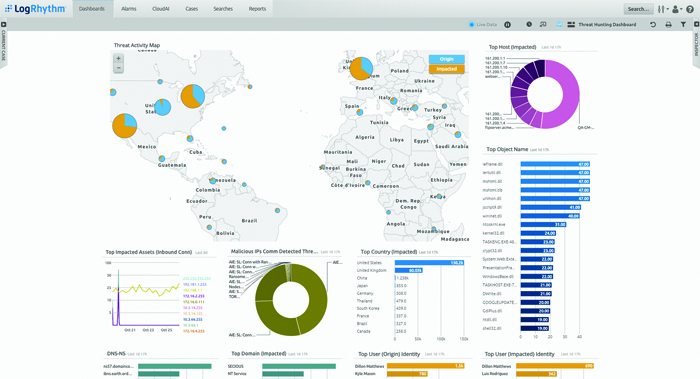The image size is (700, 379).
Task: Open the Reports tab
Action: point(257,9)
